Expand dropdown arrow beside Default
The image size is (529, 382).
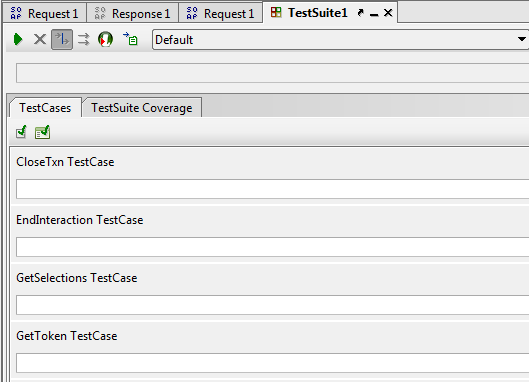pos(521,39)
